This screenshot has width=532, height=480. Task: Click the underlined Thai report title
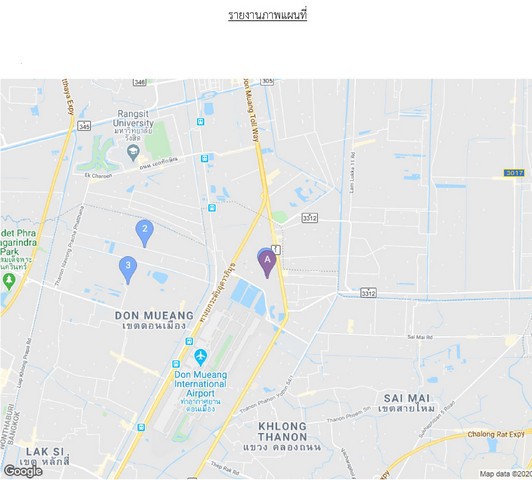tap(267, 16)
